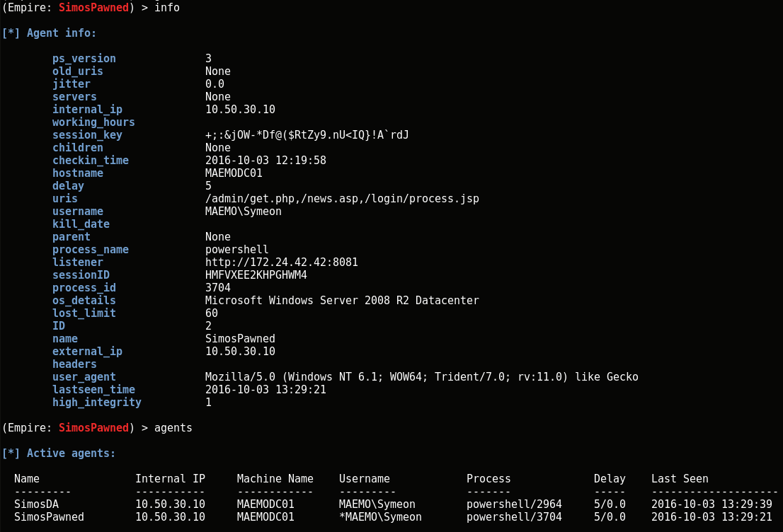783x532 pixels.
Task: Click the '[*] Active agents:' heading
Action: coord(59,453)
